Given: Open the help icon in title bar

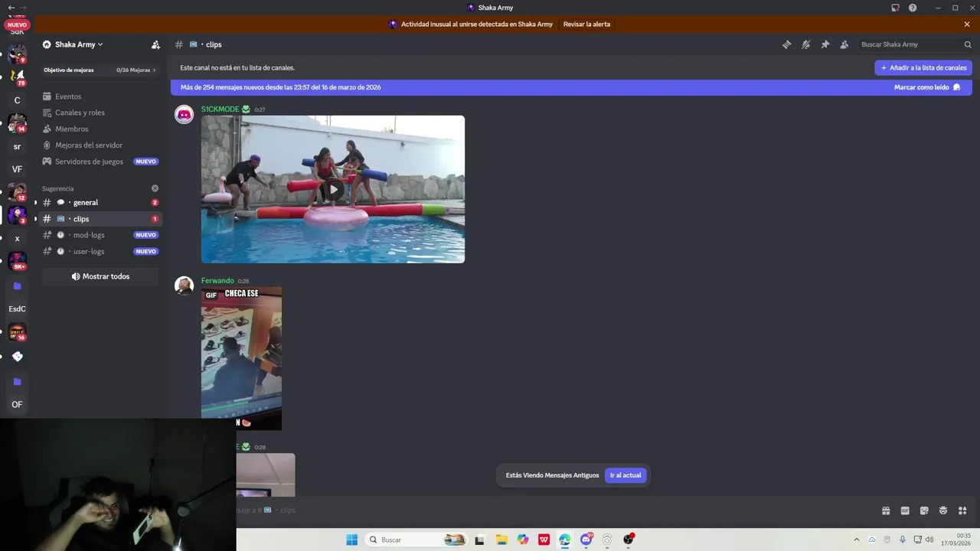Looking at the screenshot, I should point(913,8).
